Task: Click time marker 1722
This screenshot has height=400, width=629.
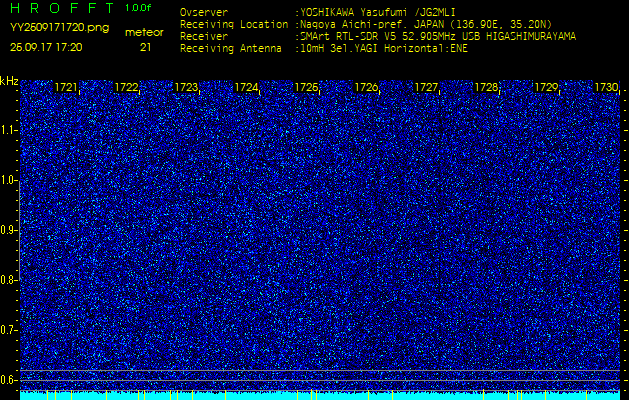Action: 126,87
